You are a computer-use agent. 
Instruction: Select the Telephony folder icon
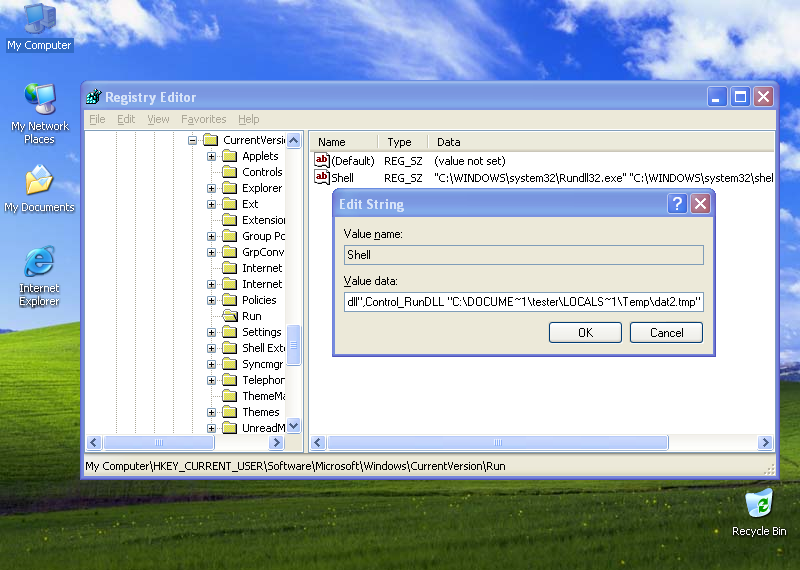pyautogui.click(x=230, y=380)
